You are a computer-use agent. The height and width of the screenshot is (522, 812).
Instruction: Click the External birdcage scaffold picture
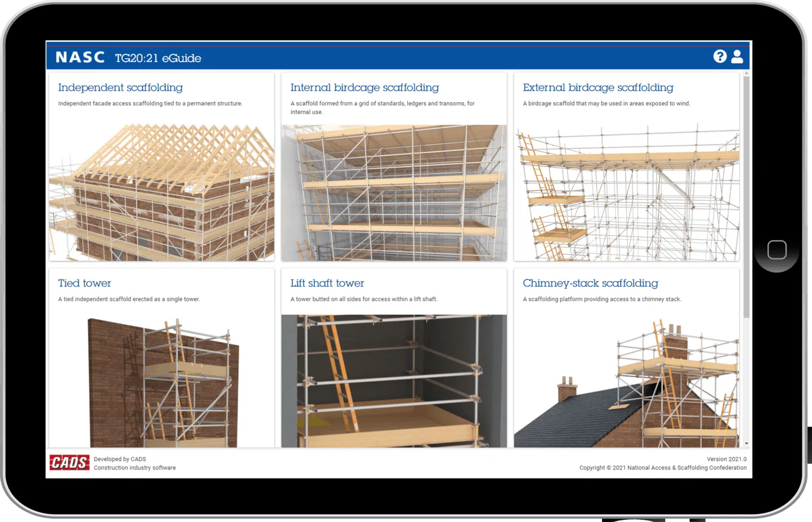(626, 193)
